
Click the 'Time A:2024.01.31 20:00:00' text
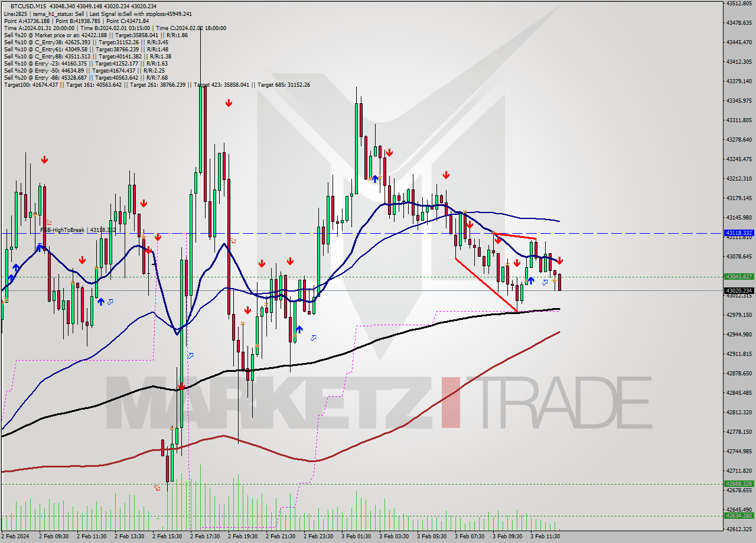[39, 28]
